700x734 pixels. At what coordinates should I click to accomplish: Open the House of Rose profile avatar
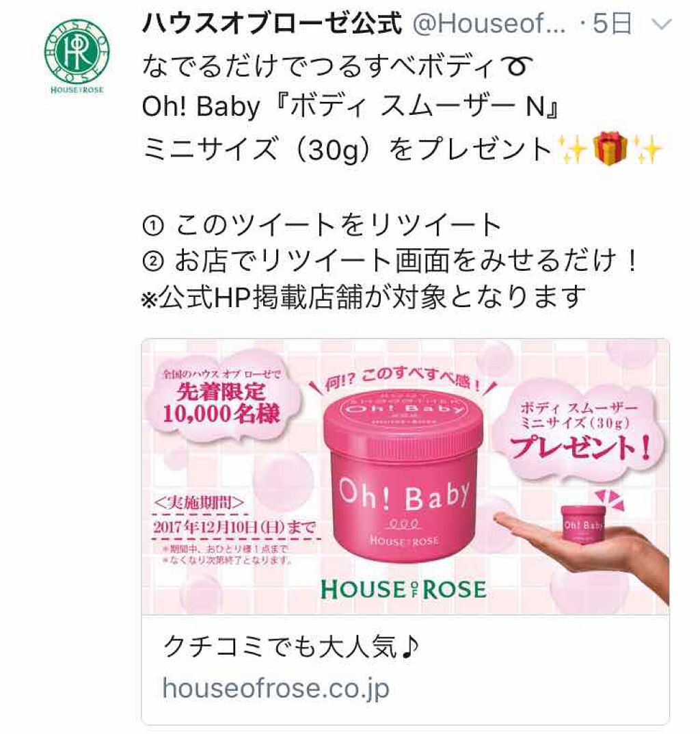(x=77, y=57)
